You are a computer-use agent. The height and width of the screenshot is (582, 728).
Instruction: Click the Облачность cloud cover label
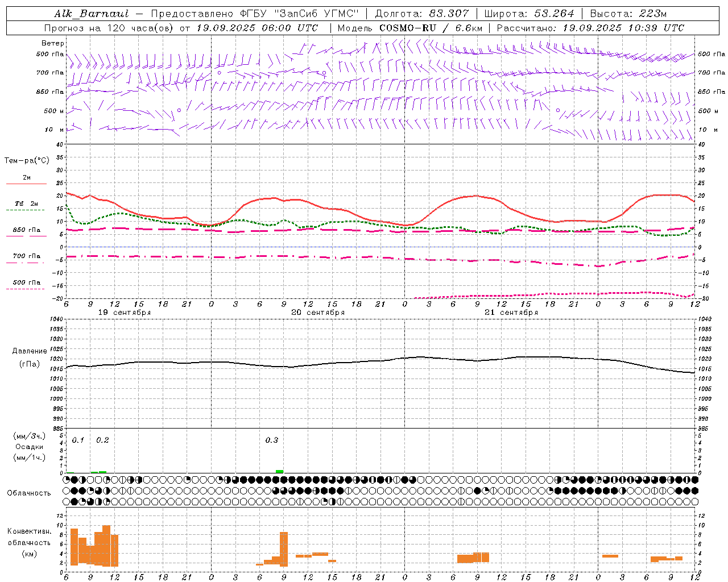(29, 493)
